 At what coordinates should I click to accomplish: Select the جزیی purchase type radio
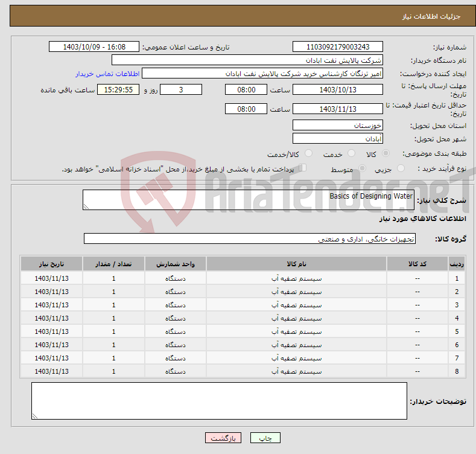coord(401,168)
